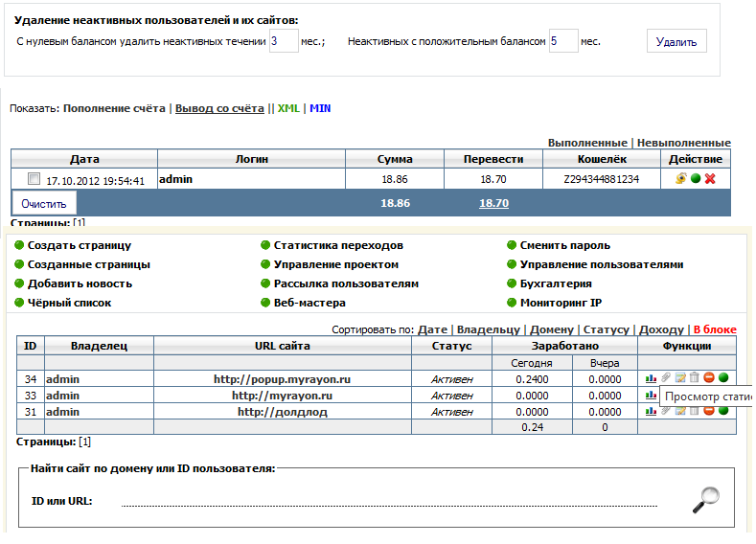This screenshot has height=544, width=756.
Task: Click Кошелёк column header
Action: 602,159
